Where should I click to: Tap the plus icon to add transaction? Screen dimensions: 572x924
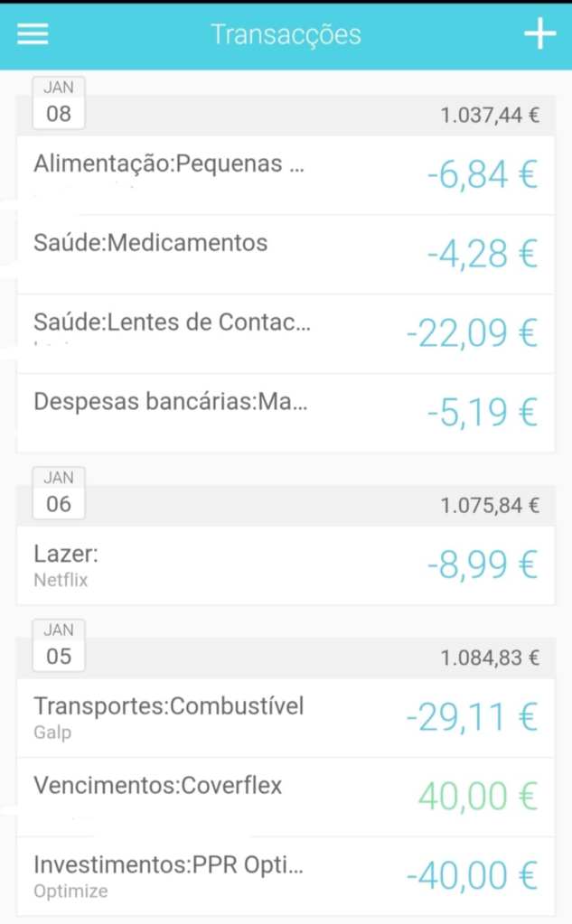[539, 33]
